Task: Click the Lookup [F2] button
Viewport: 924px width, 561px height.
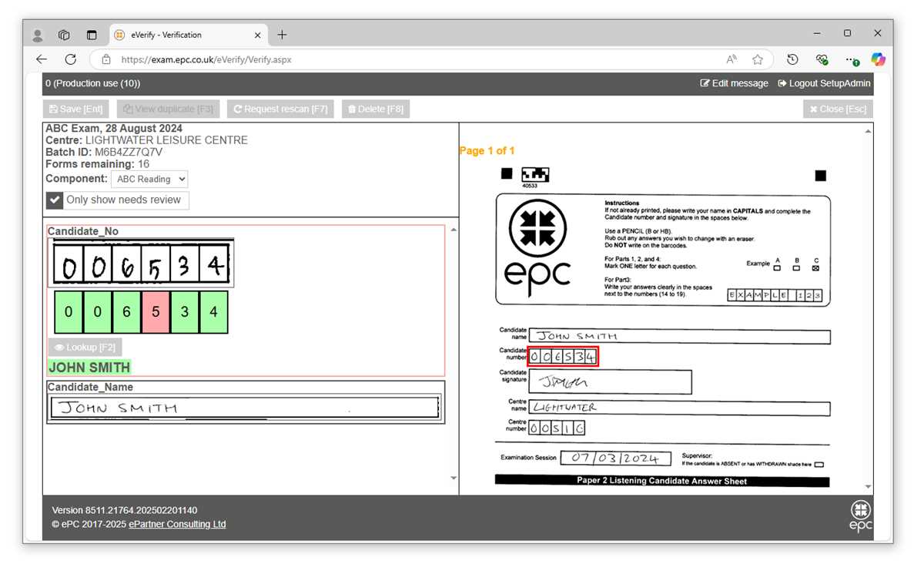Action: click(85, 348)
